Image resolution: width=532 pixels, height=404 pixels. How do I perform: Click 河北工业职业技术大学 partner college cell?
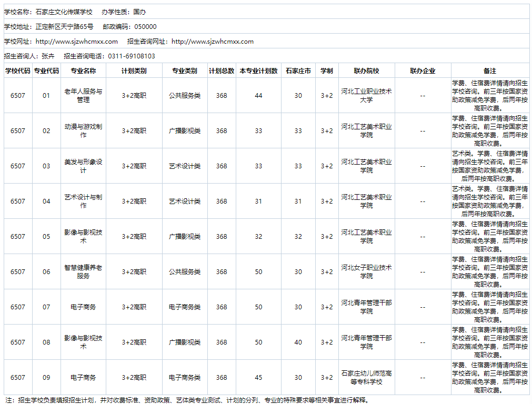[x=367, y=95]
